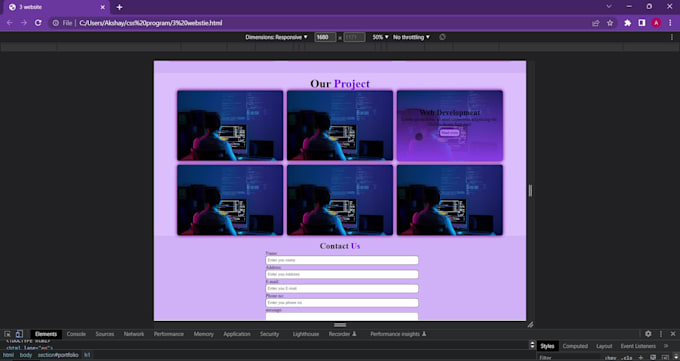Switch to the Network tab

(x=134, y=334)
